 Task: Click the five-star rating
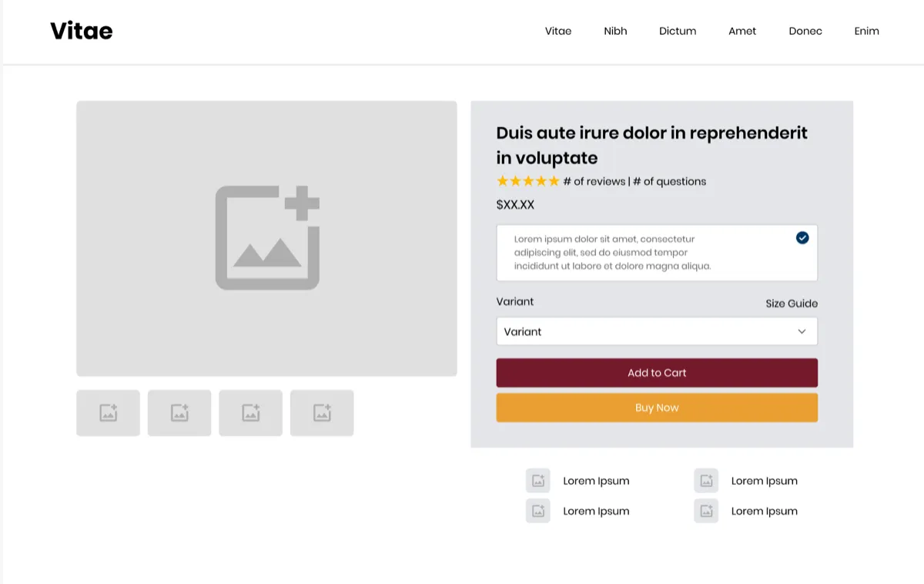click(x=528, y=181)
